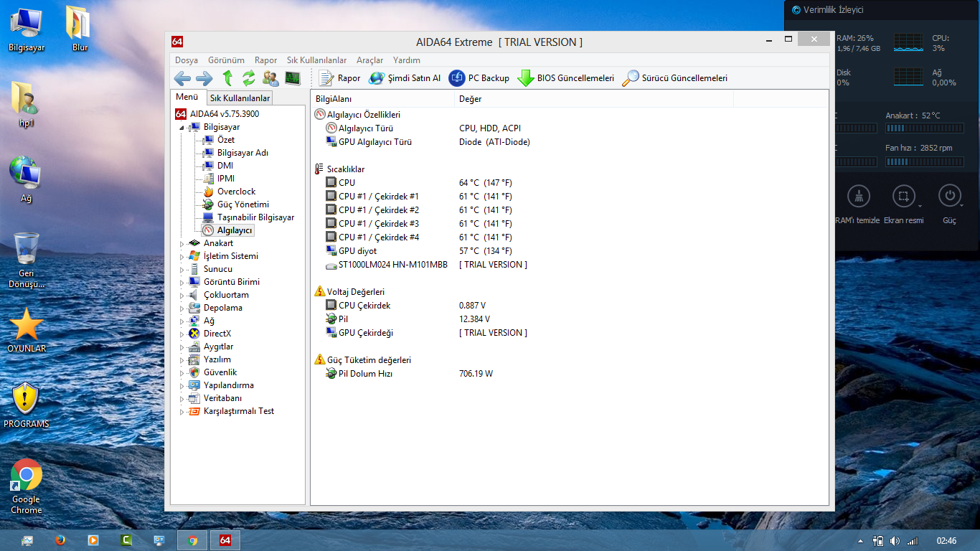Select AIDA64 v5.75.3900 root tree item
The height and width of the screenshot is (551, 980).
[217, 114]
